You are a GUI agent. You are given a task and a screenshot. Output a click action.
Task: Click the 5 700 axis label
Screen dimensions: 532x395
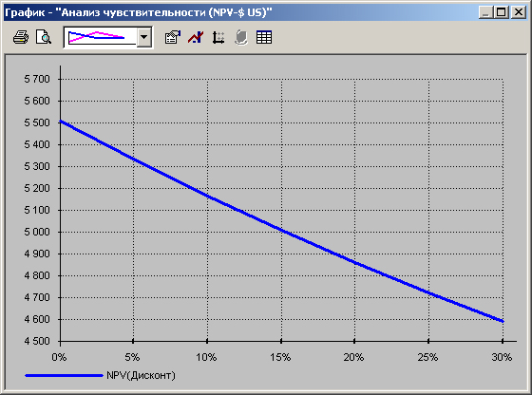pos(37,79)
